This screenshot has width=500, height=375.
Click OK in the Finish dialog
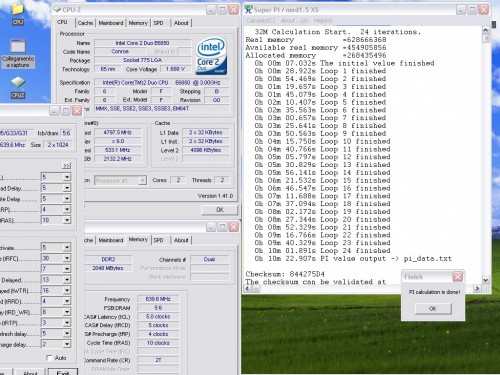coord(433,309)
